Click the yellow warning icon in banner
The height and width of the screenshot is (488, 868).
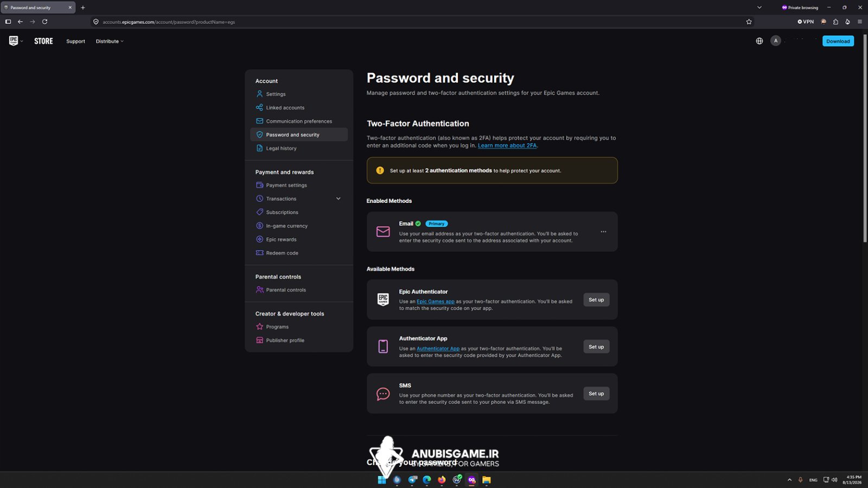pos(380,170)
